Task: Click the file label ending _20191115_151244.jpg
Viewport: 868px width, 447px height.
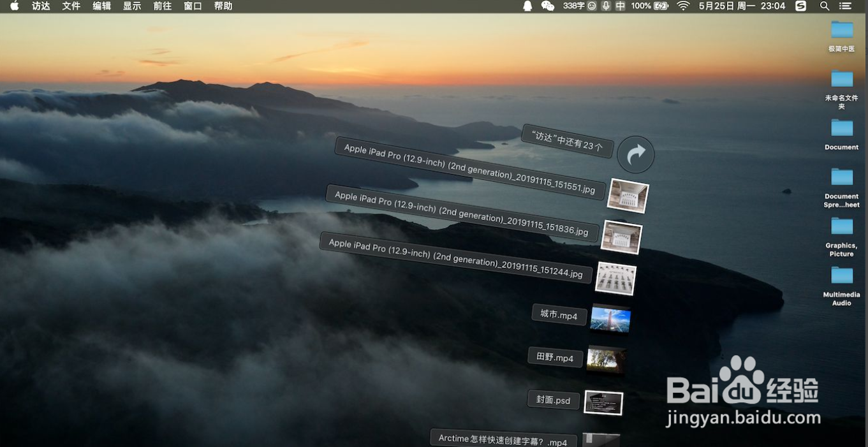Action: tap(455, 258)
